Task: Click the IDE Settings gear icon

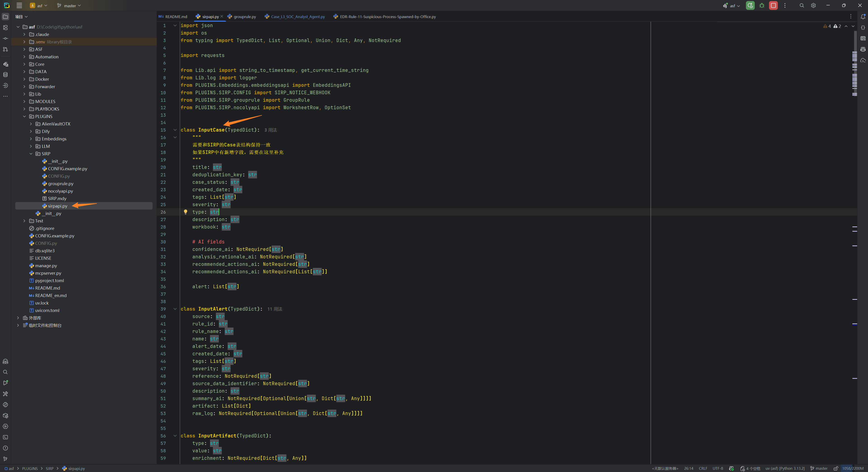Action: pyautogui.click(x=813, y=5)
